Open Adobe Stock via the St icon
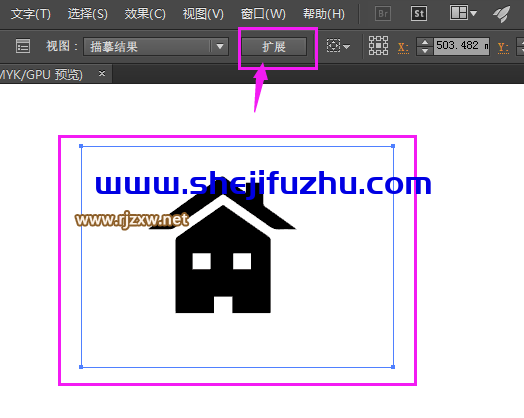The image size is (524, 418). coord(419,14)
